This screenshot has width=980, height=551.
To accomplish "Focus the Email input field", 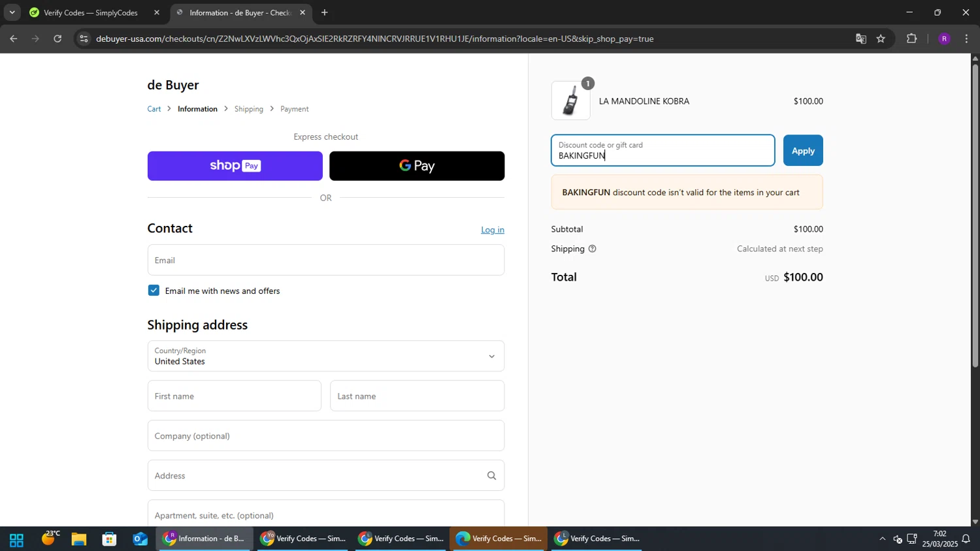I will 326,260.
